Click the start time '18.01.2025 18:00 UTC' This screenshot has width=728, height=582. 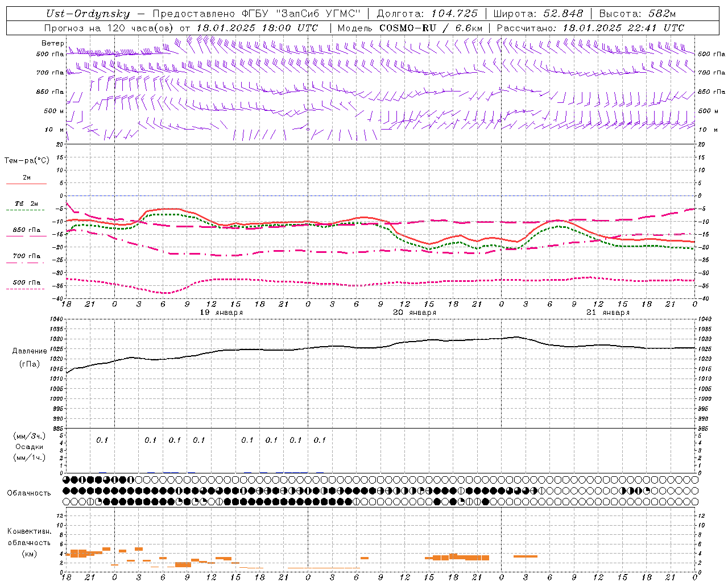pos(257,28)
